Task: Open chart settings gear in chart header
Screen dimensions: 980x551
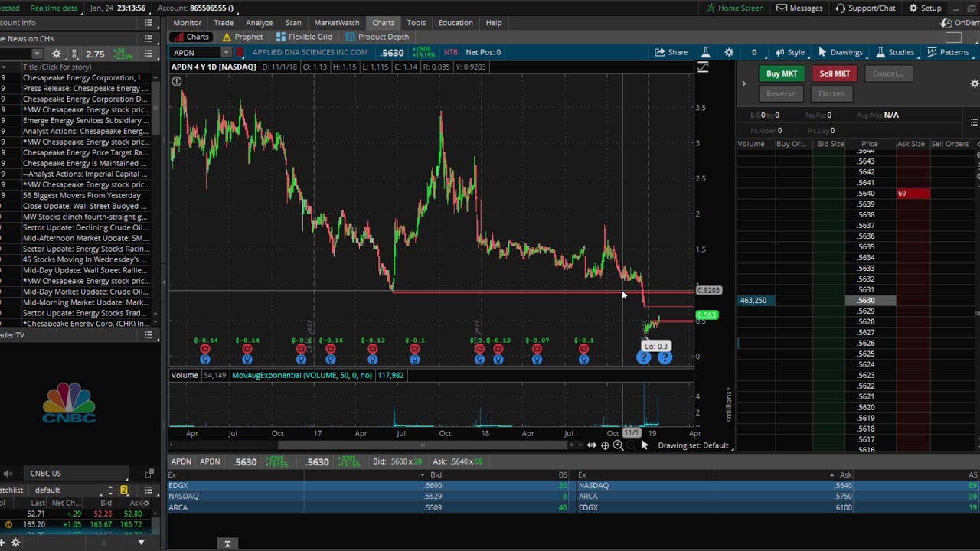Action: 729,52
